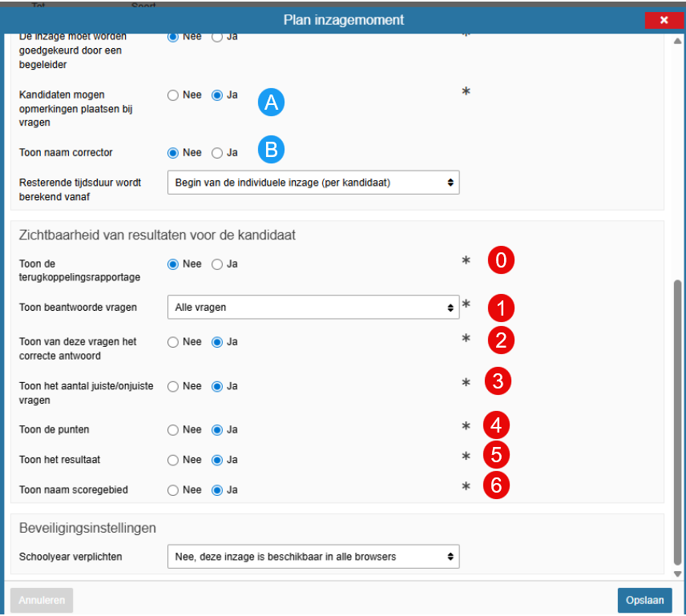Choose Ja for Toon naam corrector
The image size is (686, 616).
(x=217, y=153)
